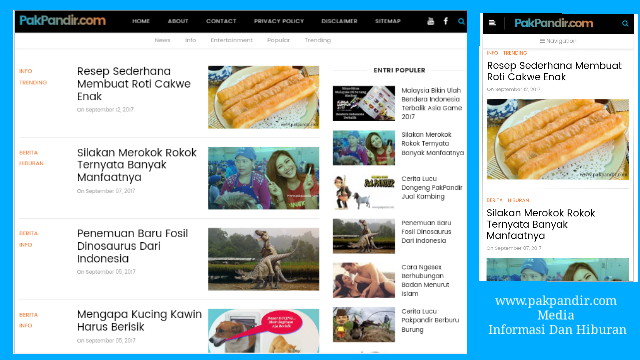
Task: Open the SITEMAP menu item
Action: click(388, 21)
